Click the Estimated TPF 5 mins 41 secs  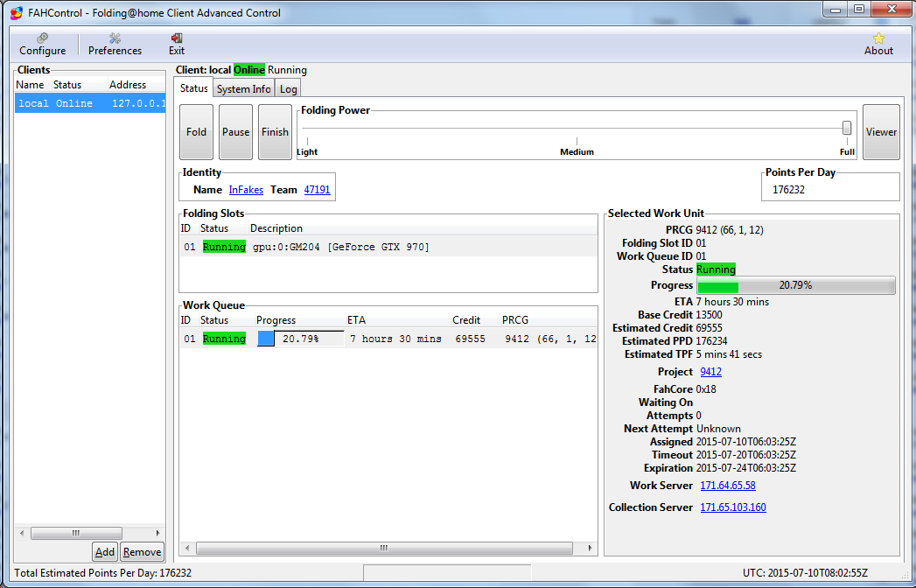pos(729,354)
